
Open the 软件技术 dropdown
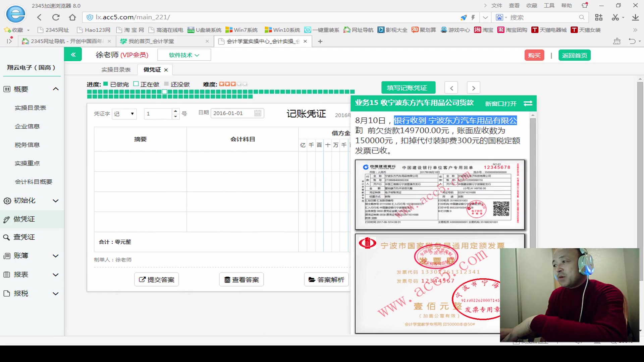point(184,55)
